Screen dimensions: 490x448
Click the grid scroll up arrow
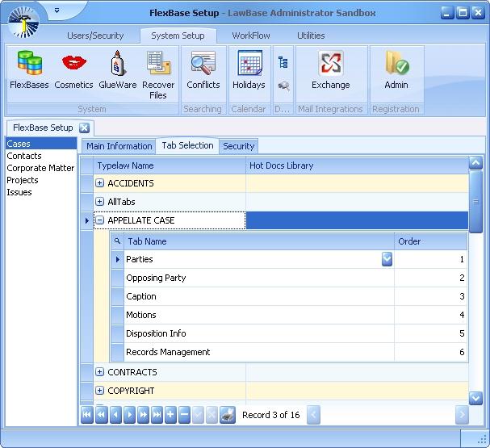pos(475,163)
